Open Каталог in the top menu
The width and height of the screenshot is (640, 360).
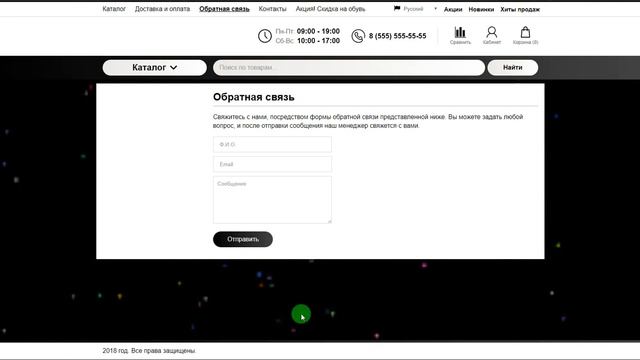click(114, 9)
